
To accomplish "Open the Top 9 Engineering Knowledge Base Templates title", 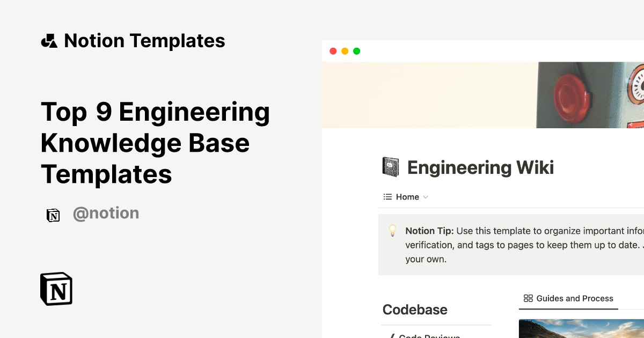I will pyautogui.click(x=155, y=143).
